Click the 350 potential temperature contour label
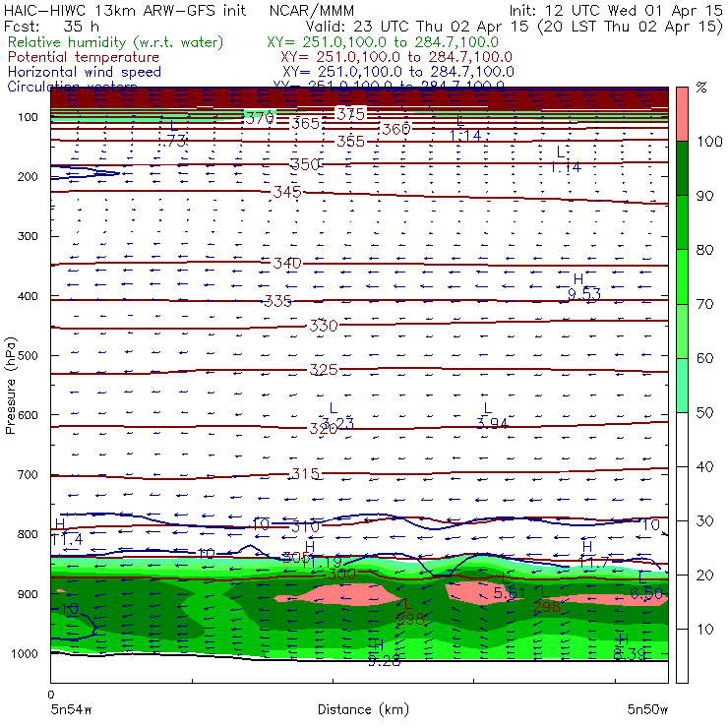728x728 pixels. click(x=305, y=164)
